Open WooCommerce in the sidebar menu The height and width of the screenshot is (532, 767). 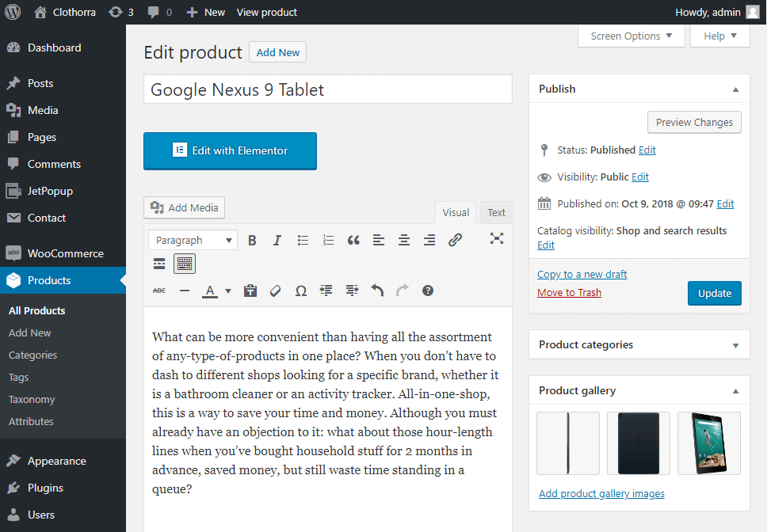click(x=65, y=253)
